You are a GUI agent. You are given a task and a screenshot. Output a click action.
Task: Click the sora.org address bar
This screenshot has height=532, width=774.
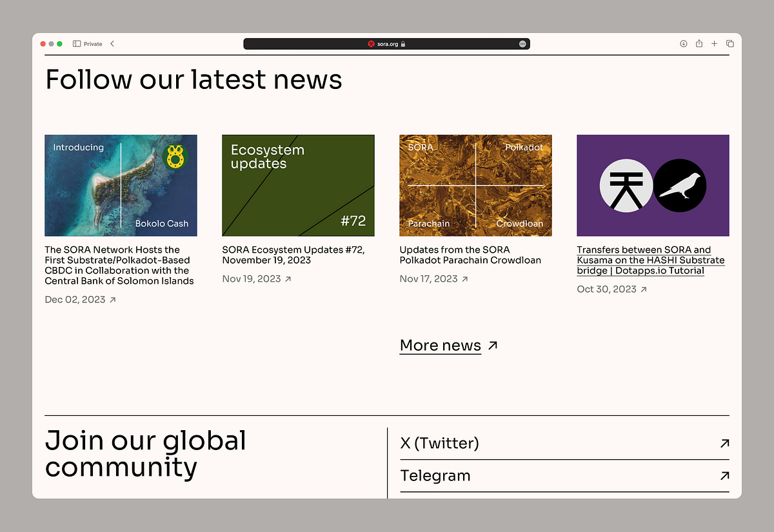(x=387, y=44)
